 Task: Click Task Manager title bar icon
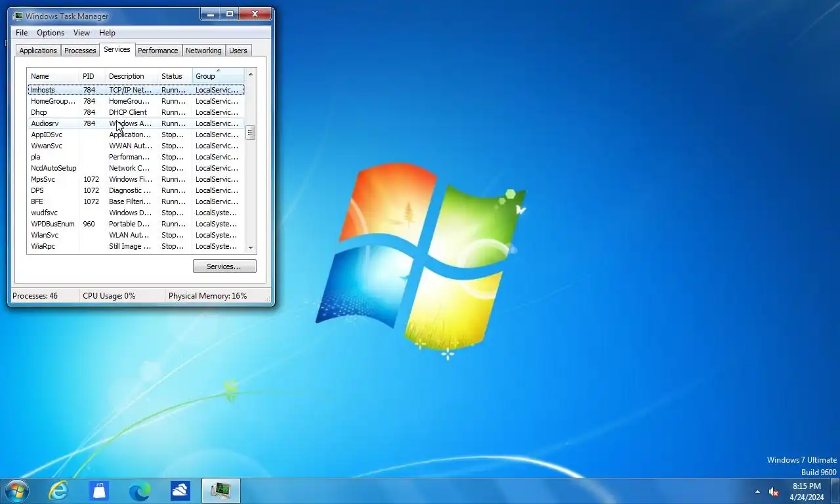(x=18, y=16)
